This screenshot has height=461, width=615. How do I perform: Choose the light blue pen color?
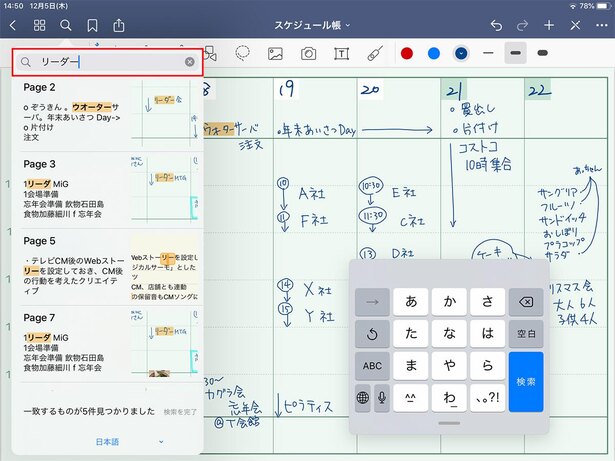click(x=434, y=53)
